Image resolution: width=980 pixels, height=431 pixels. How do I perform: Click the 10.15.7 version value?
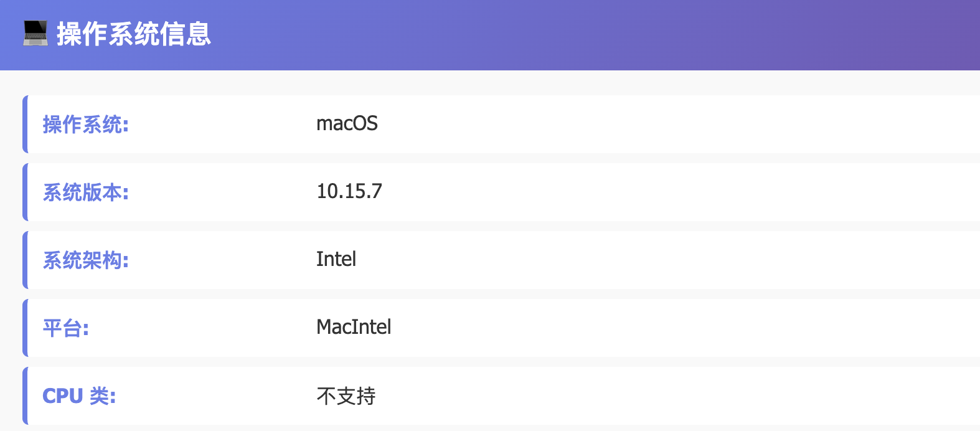pyautogui.click(x=349, y=191)
